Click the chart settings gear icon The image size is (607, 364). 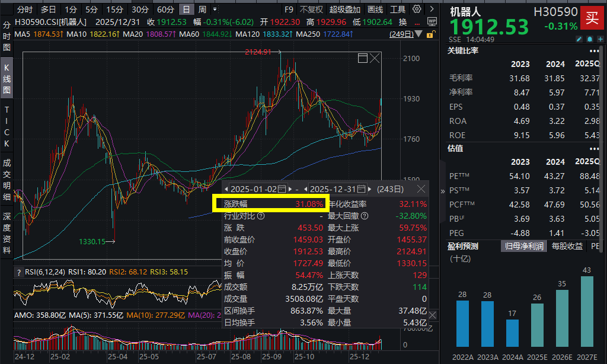coord(417,9)
